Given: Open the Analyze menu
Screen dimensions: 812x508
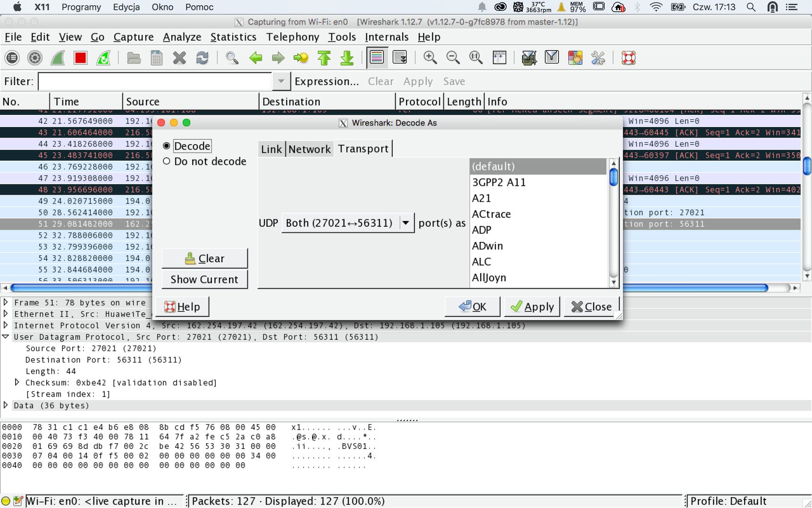Looking at the screenshot, I should (182, 37).
